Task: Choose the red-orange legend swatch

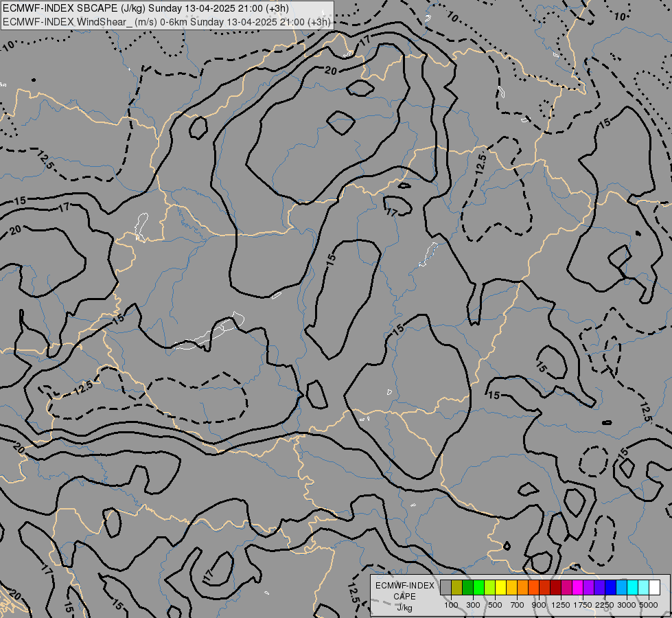Action: tap(534, 587)
